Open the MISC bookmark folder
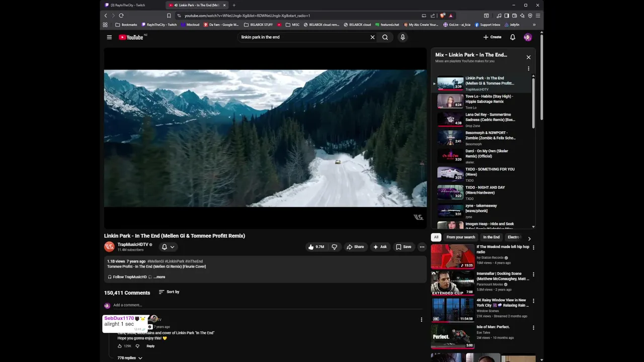644x362 pixels. (293, 25)
